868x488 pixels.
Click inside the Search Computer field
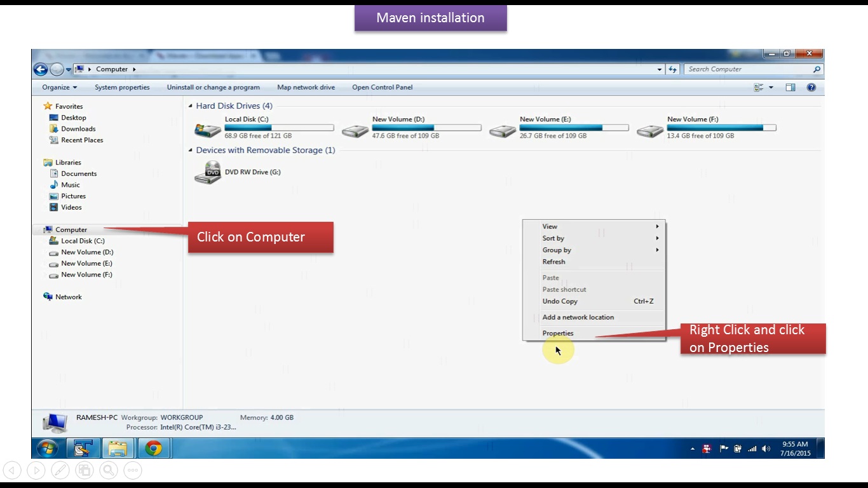click(x=747, y=69)
